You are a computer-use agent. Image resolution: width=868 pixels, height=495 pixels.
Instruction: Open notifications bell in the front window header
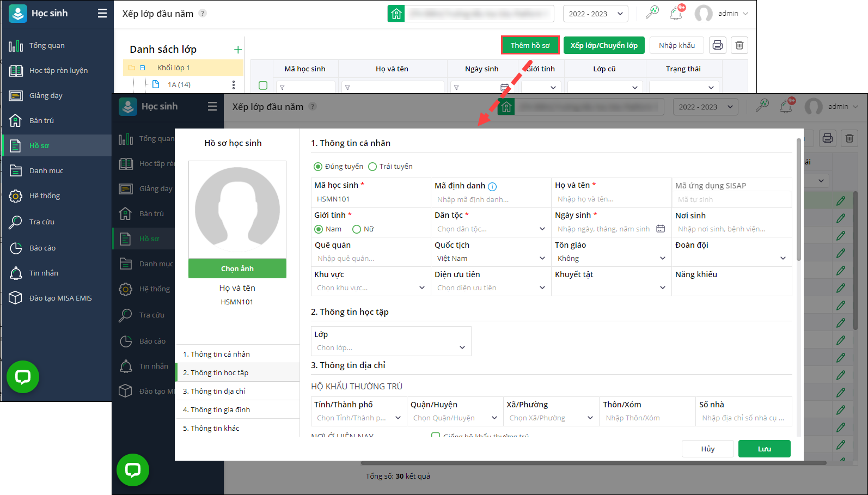tap(786, 106)
